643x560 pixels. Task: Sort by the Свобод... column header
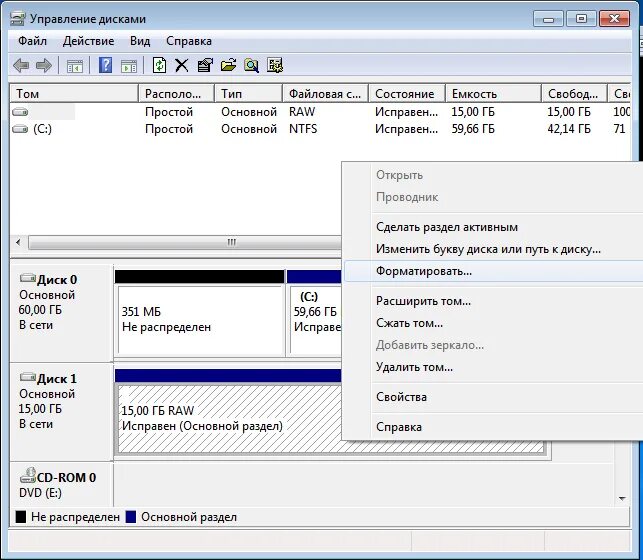tap(575, 93)
